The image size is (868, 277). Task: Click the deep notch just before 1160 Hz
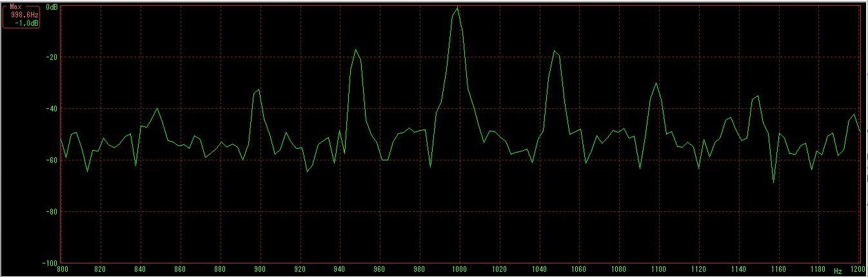774,182
